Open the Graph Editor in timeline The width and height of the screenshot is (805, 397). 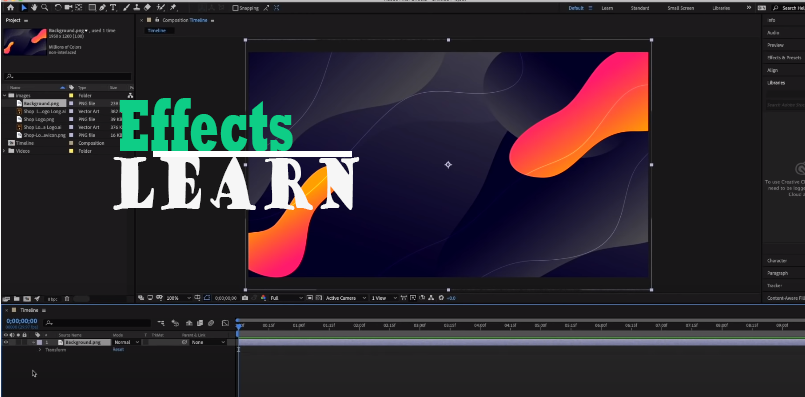[x=225, y=323]
